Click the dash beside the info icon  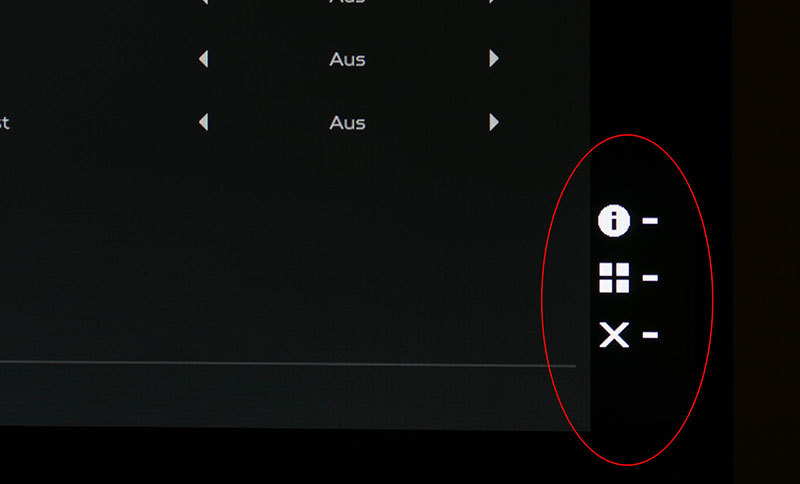[650, 220]
